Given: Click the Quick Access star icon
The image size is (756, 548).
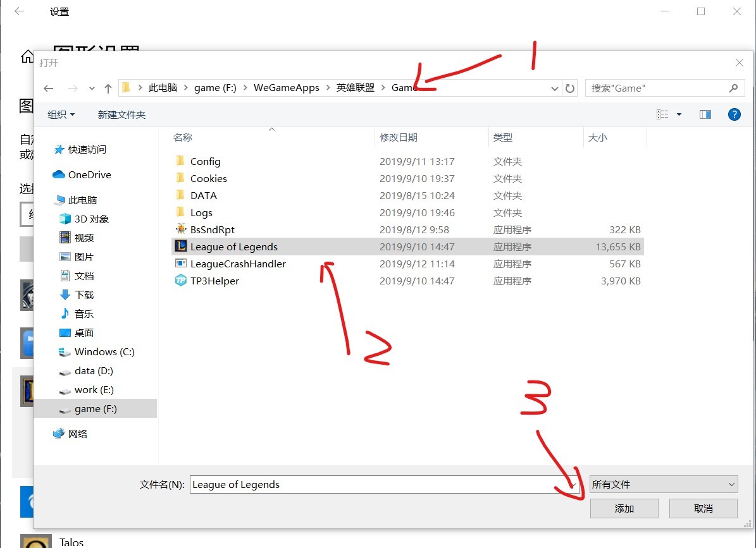Looking at the screenshot, I should [59, 149].
